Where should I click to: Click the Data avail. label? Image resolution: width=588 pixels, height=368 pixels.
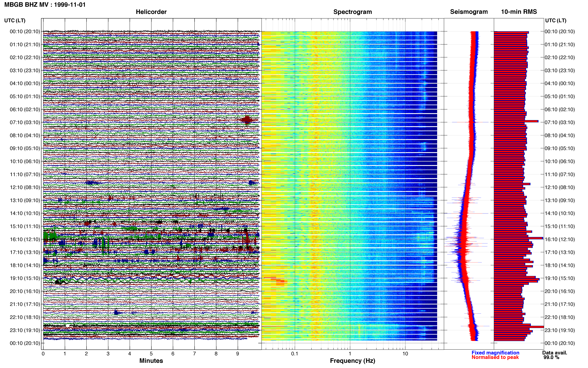tap(555, 353)
